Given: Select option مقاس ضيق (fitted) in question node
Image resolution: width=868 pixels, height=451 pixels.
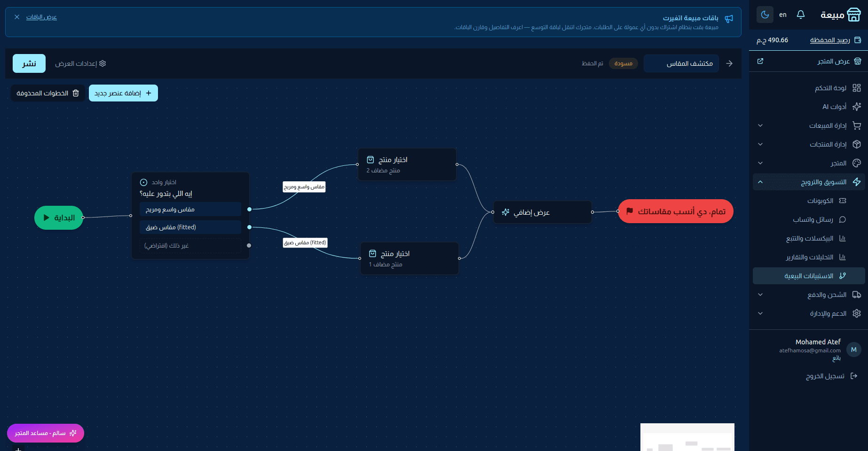Looking at the screenshot, I should coord(190,227).
